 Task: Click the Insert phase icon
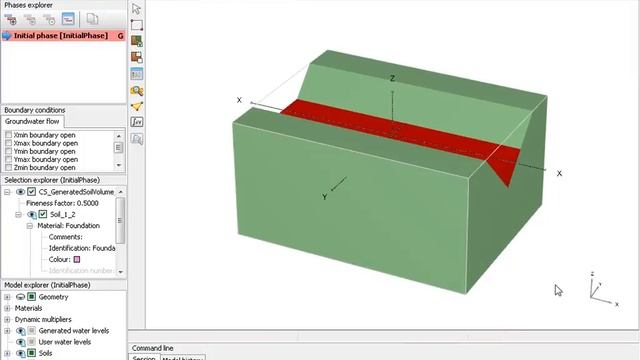coord(30,19)
